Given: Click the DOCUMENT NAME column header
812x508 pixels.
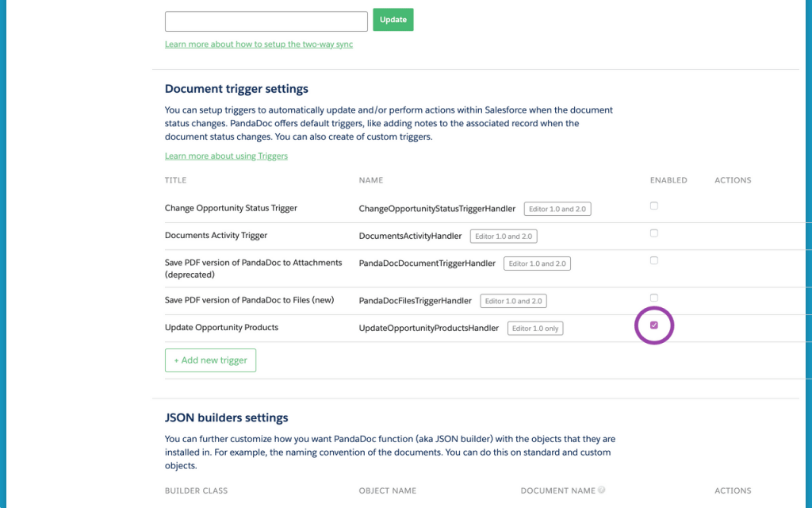Looking at the screenshot, I should point(557,491).
